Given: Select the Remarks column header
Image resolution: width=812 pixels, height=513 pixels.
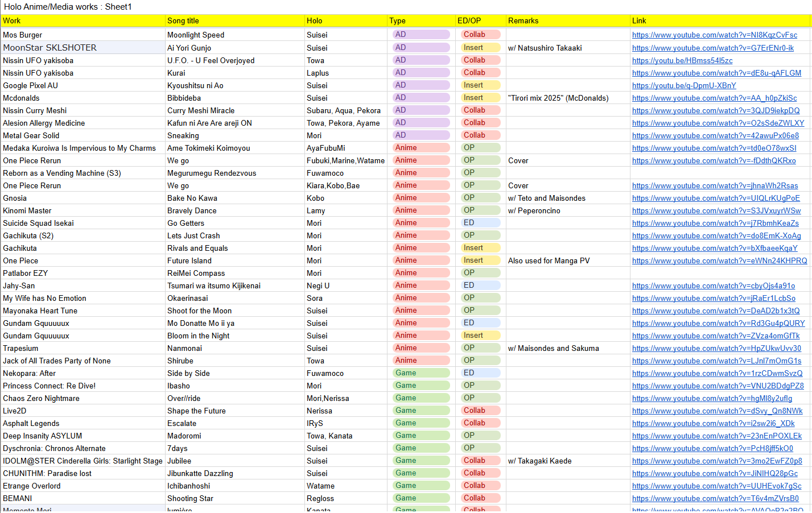Looking at the screenshot, I should point(568,20).
